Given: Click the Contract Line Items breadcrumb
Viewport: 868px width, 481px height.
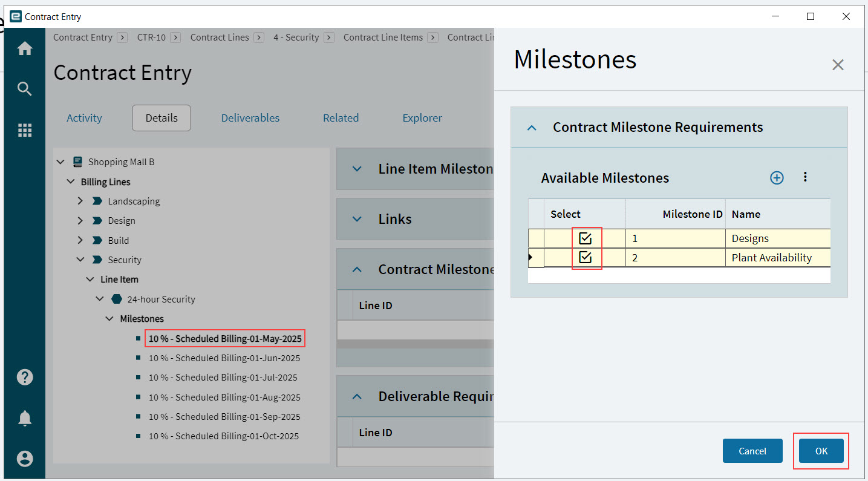Looking at the screenshot, I should point(383,38).
